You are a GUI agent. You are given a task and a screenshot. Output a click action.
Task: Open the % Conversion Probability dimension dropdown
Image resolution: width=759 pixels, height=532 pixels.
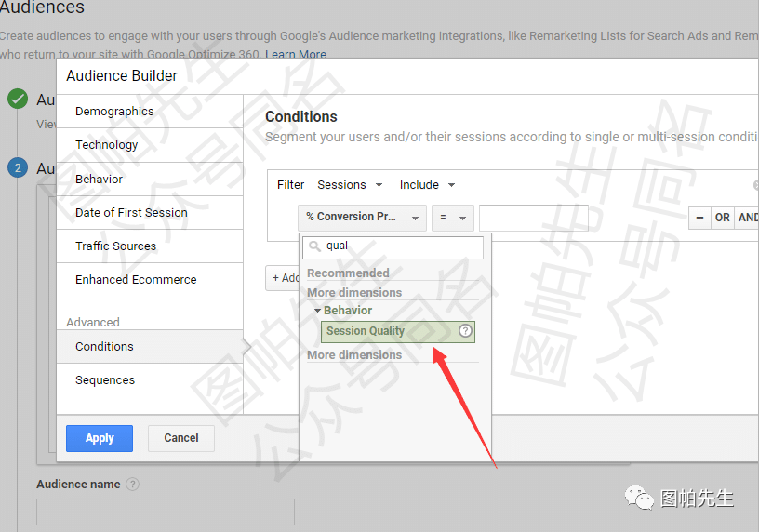coord(362,218)
